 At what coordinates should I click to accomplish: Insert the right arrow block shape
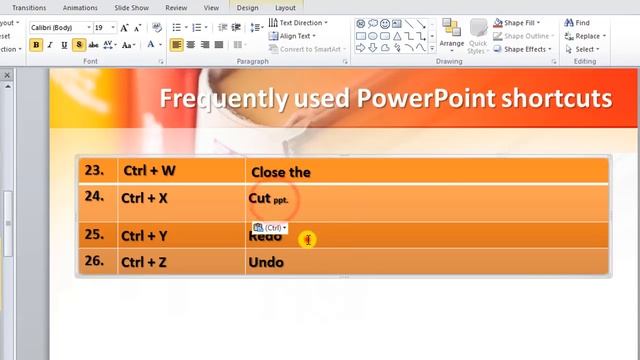point(361,48)
